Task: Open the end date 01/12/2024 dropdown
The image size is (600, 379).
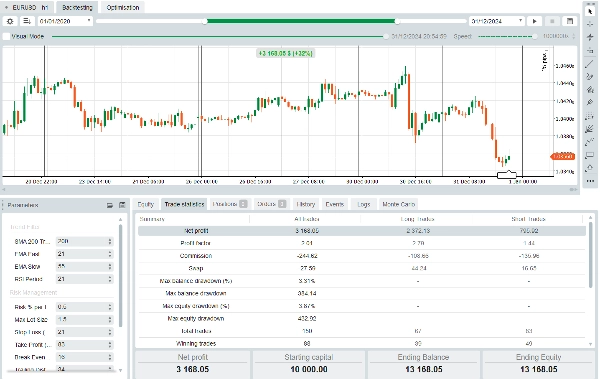Action: [497, 21]
